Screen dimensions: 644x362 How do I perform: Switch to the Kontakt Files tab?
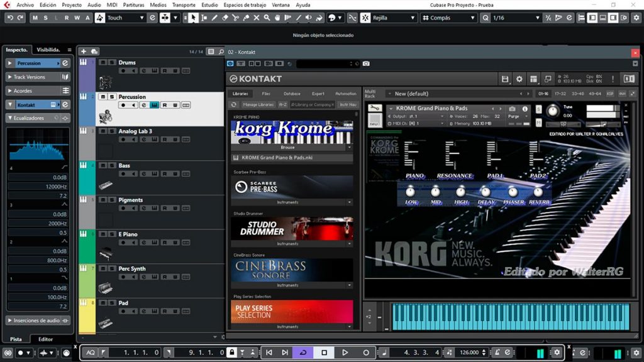point(266,94)
